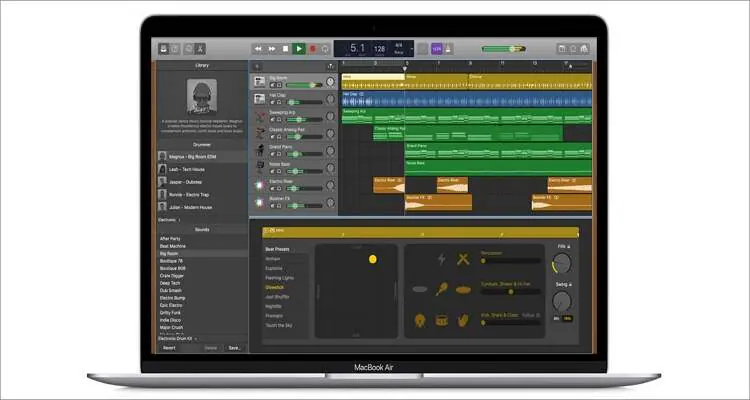Click the Save button in Library
750x400 pixels.
(234, 348)
